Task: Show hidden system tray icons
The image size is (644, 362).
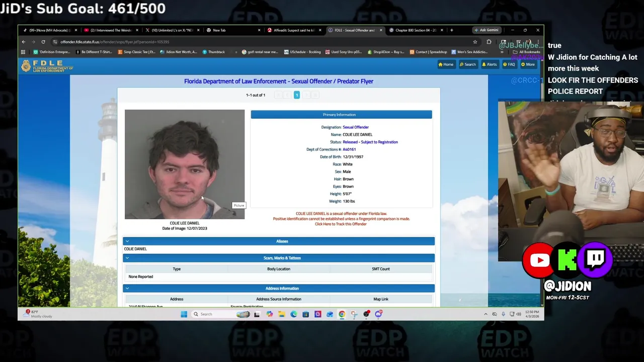Action: (x=486, y=314)
